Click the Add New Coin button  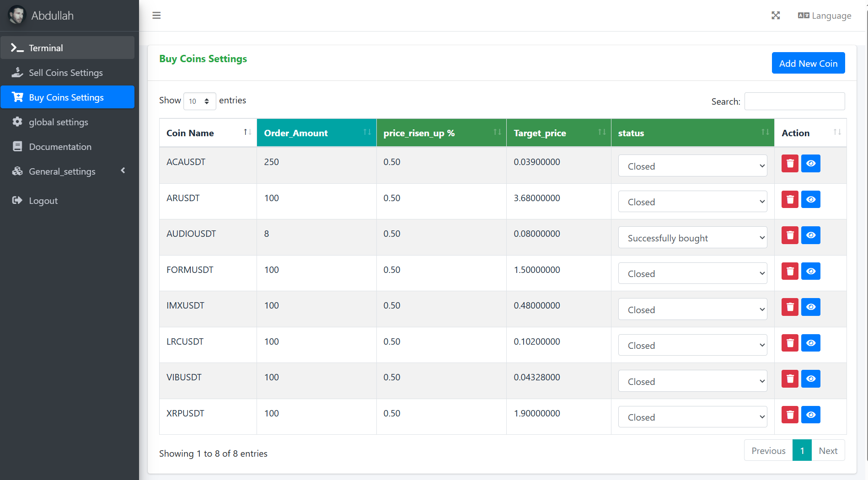tap(808, 63)
